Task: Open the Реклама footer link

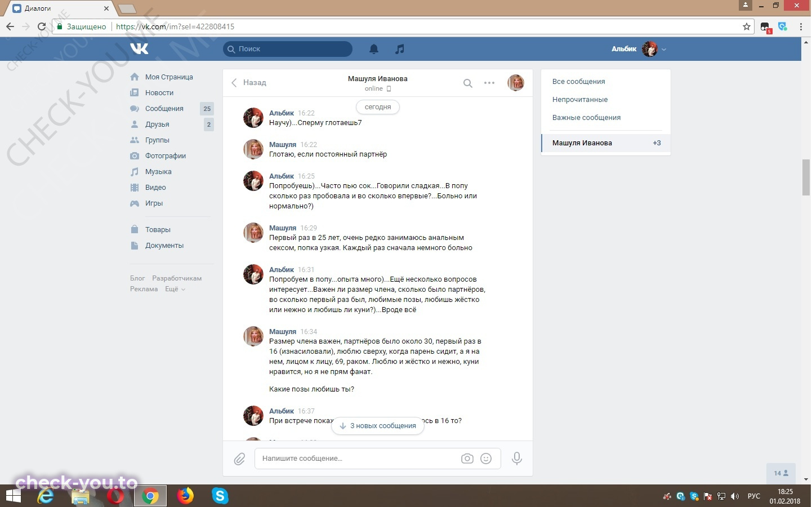Action: [144, 289]
